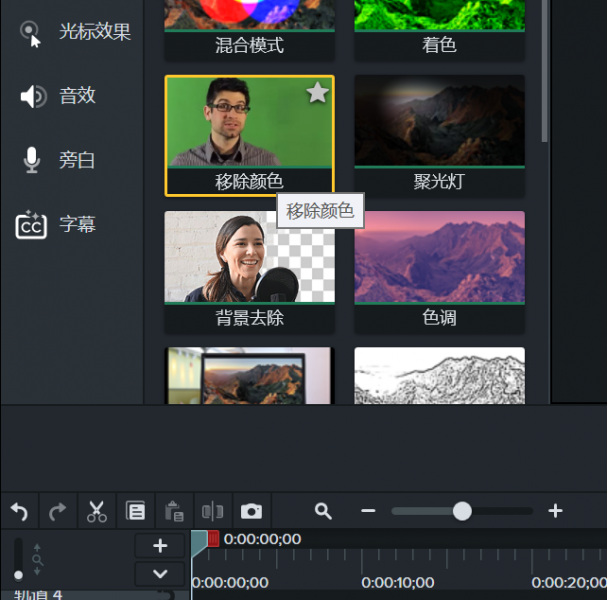Click the magnifier zoom icon on the timeline
This screenshot has height=600, width=607.
[x=323, y=511]
